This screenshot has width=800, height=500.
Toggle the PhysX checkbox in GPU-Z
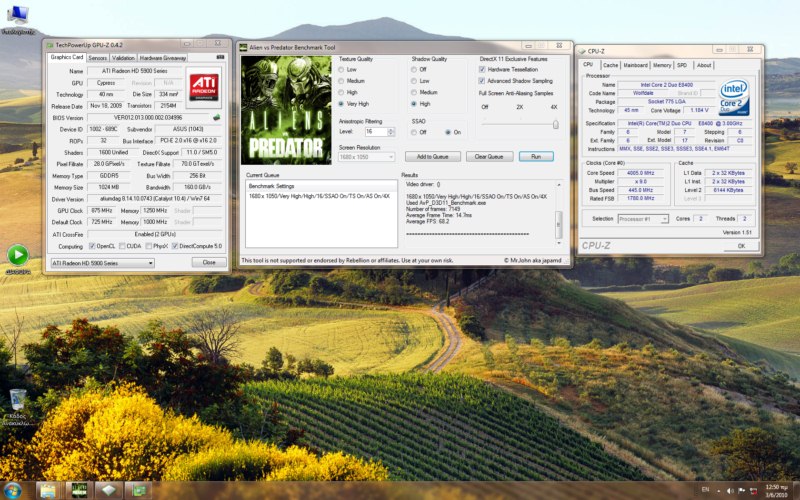pyautogui.click(x=148, y=246)
